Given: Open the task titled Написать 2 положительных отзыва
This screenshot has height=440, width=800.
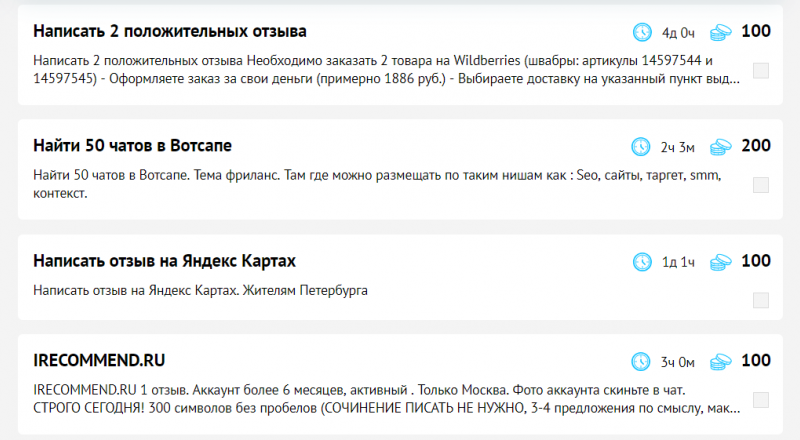Looking at the screenshot, I should pos(170,31).
